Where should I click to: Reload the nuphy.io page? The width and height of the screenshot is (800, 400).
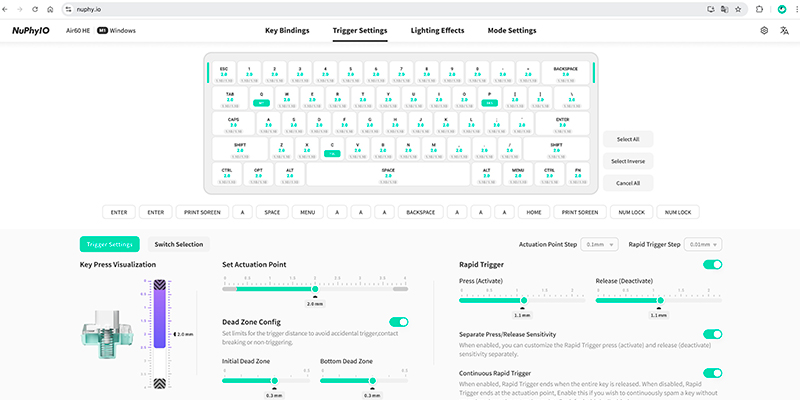pos(35,9)
